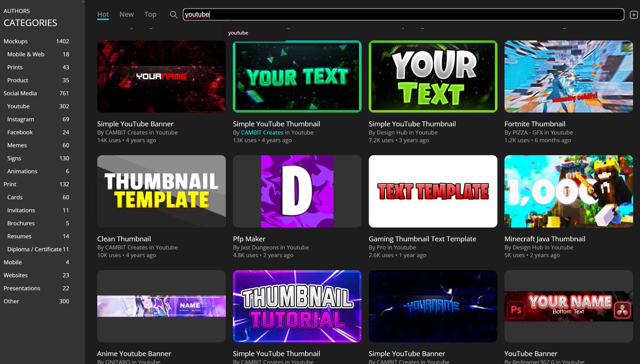This screenshot has height=364, width=640.
Task: Open the green YOUR TEXT thumbnail
Action: point(433,76)
